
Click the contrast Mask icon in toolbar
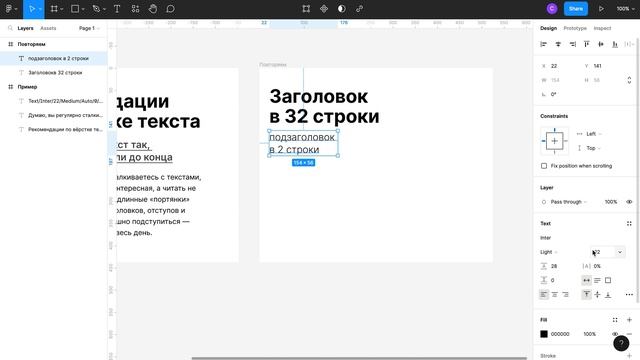click(x=342, y=9)
